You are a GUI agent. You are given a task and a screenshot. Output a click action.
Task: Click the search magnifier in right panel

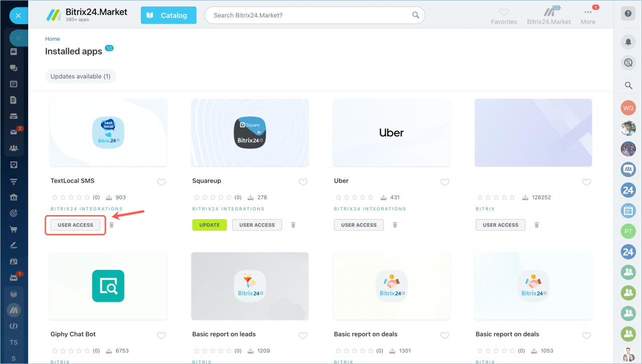pyautogui.click(x=628, y=86)
